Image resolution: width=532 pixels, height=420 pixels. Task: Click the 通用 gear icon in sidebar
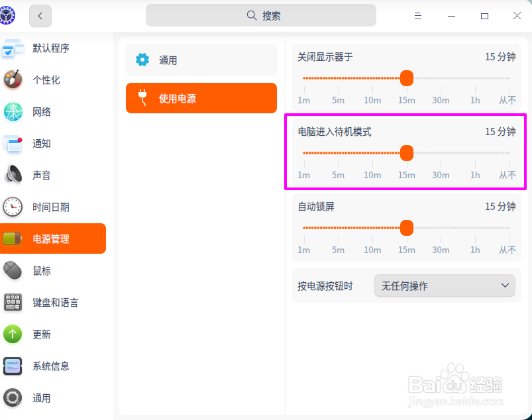coord(13,397)
